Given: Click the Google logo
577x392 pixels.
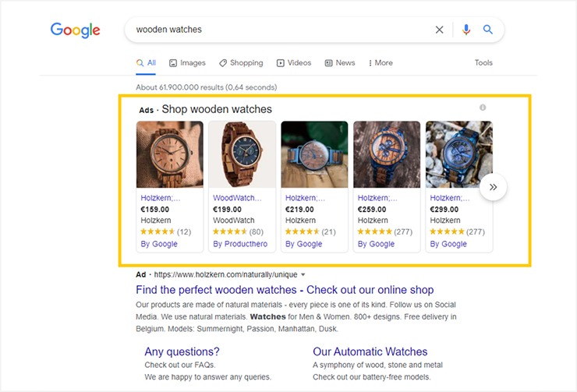Looking at the screenshot, I should pyautogui.click(x=76, y=30).
